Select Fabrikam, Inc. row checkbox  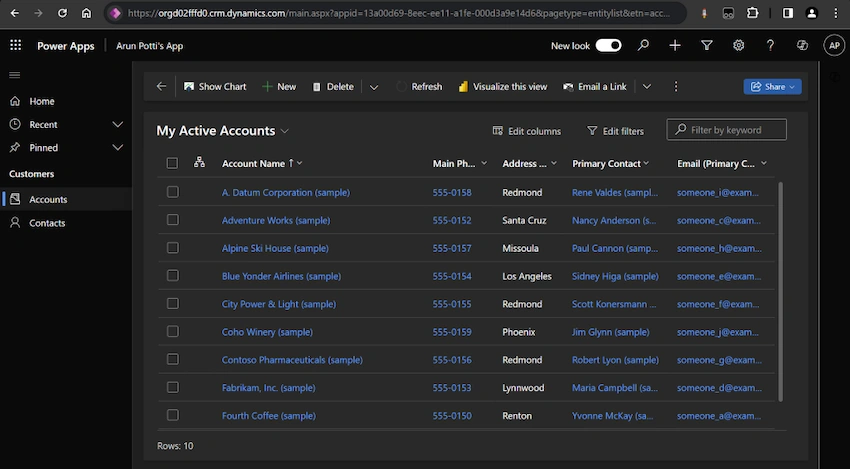172,387
